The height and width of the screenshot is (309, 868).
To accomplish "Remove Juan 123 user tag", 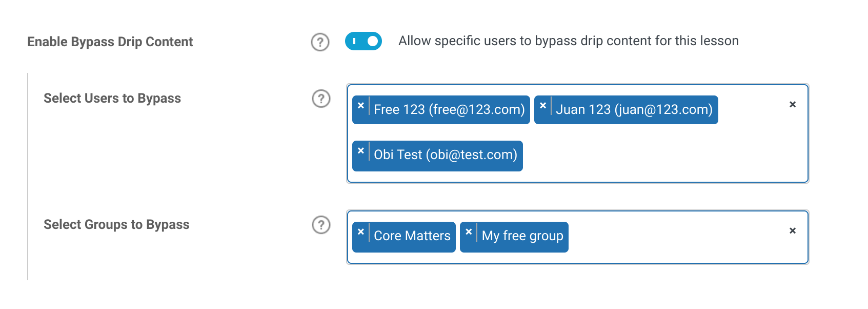I will coord(543,106).
